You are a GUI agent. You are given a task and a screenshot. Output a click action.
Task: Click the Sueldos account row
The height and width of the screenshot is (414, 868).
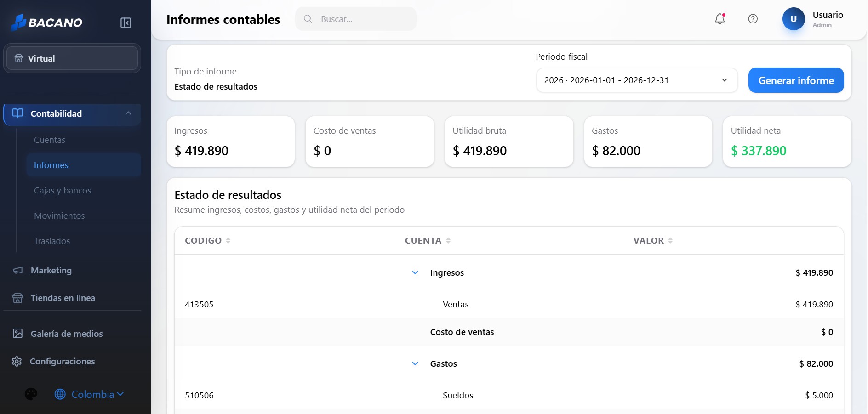click(509, 395)
